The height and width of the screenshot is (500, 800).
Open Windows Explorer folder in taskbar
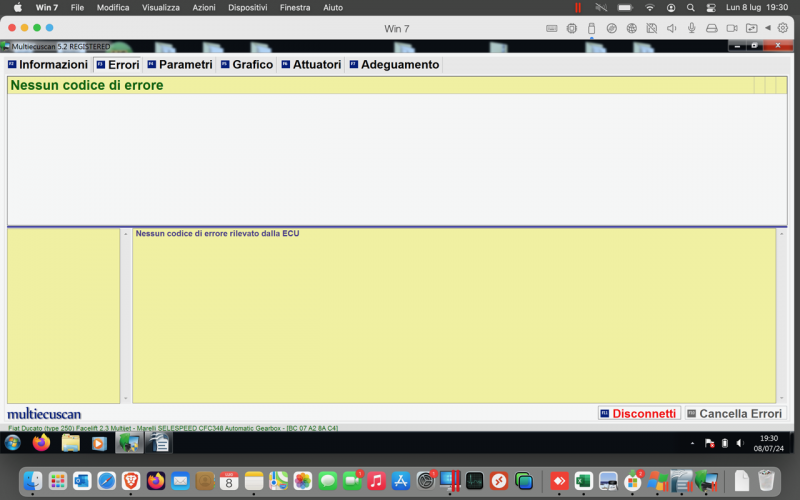[70, 442]
